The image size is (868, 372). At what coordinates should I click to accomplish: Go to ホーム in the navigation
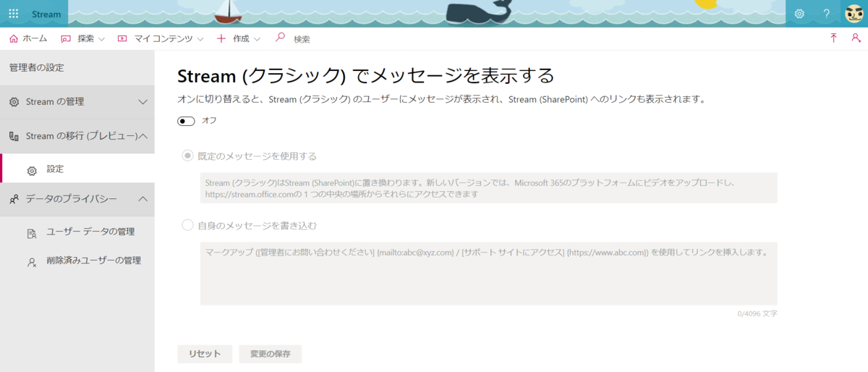pos(35,38)
